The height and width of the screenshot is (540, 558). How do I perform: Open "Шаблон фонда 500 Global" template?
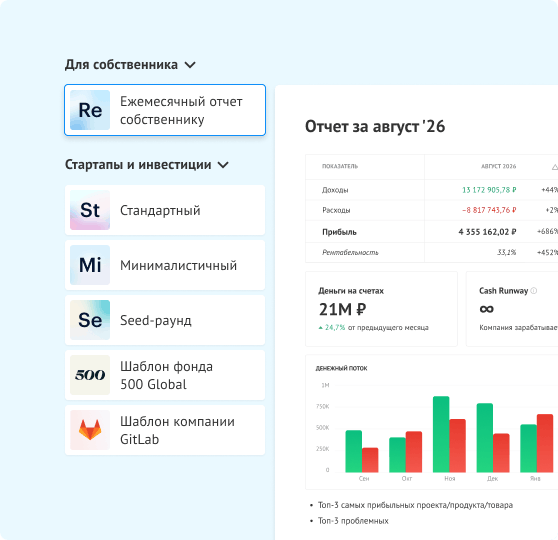tap(165, 375)
